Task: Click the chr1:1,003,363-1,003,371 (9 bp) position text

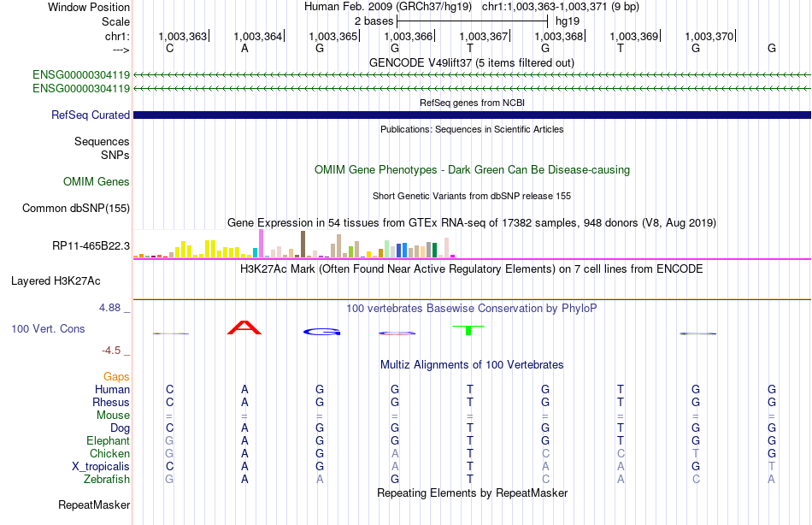Action: 561,7
